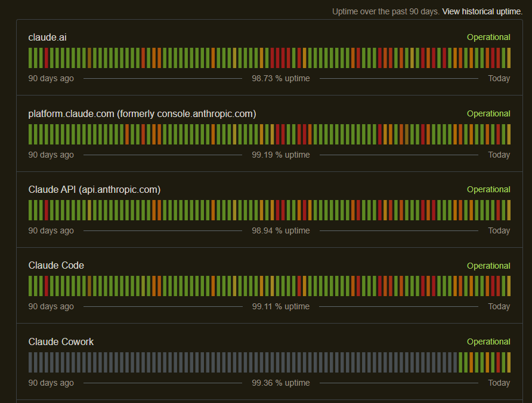532x403 pixels.
Task: Click the 99.11 % uptime value
Action: [x=280, y=307]
